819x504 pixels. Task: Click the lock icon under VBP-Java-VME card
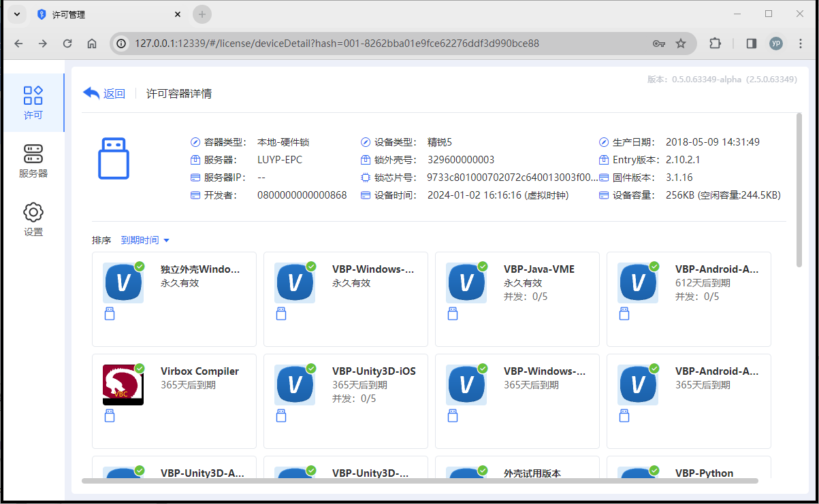(x=453, y=314)
